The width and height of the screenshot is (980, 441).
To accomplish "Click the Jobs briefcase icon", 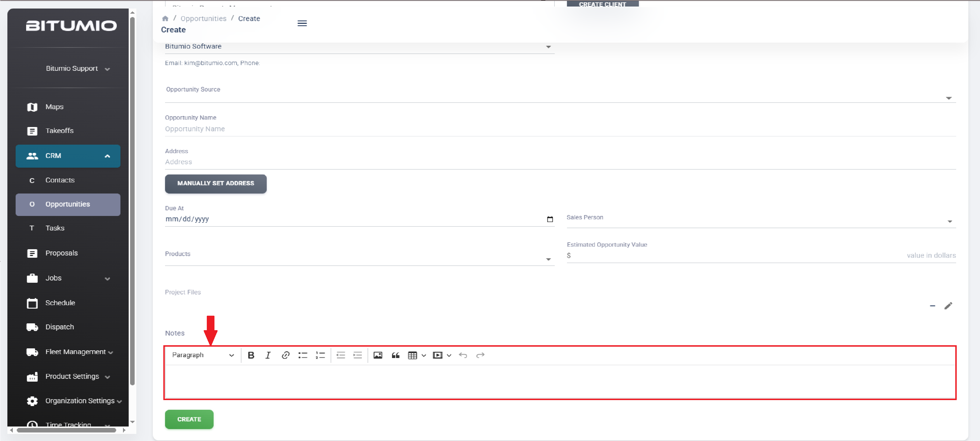I will [x=32, y=278].
